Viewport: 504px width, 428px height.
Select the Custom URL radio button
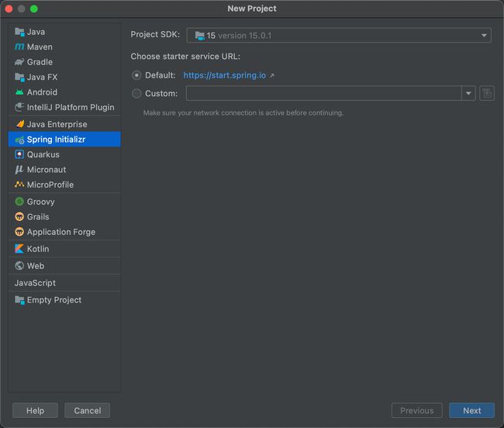click(136, 94)
